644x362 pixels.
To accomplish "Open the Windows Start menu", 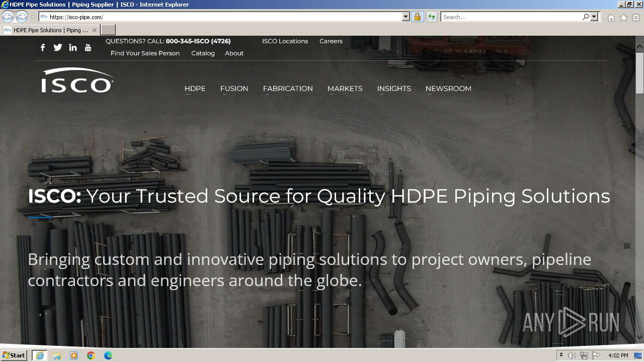I will [x=14, y=355].
